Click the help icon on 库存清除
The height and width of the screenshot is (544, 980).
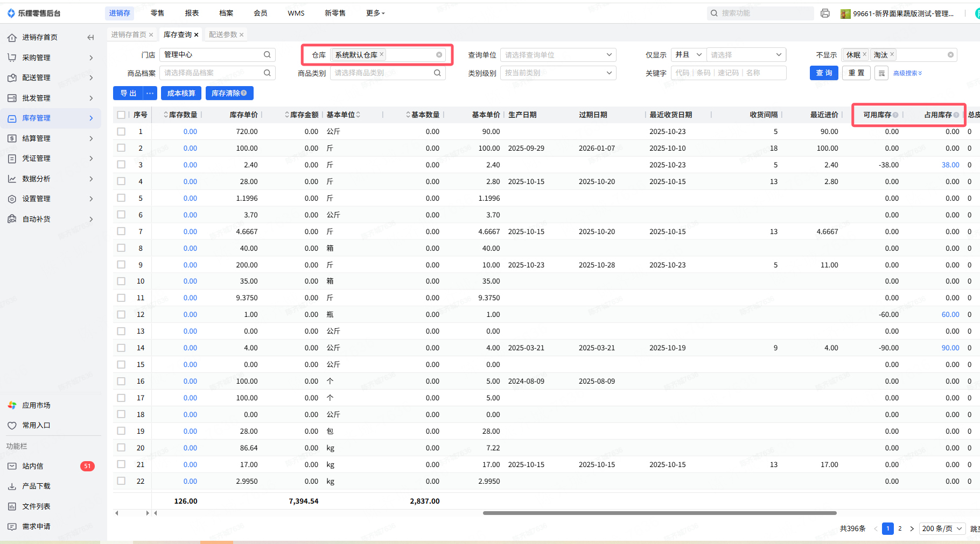tap(244, 93)
